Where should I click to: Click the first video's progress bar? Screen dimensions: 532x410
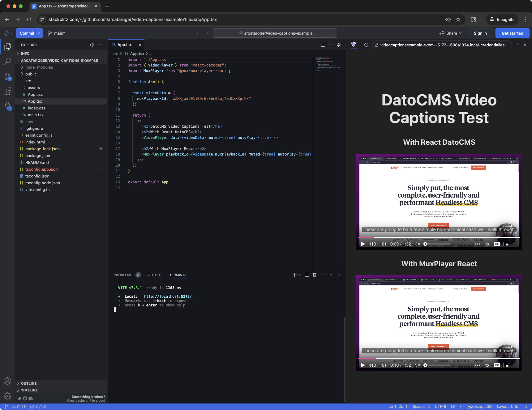(x=439, y=237)
